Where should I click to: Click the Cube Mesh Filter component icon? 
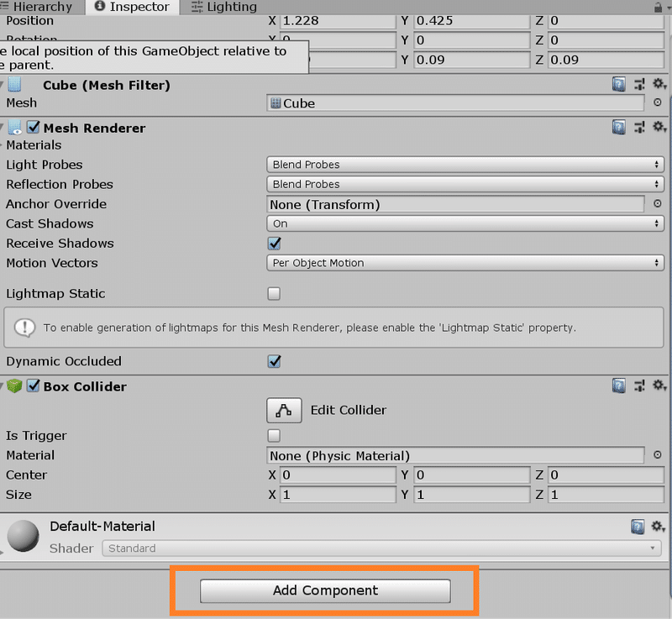click(x=14, y=84)
